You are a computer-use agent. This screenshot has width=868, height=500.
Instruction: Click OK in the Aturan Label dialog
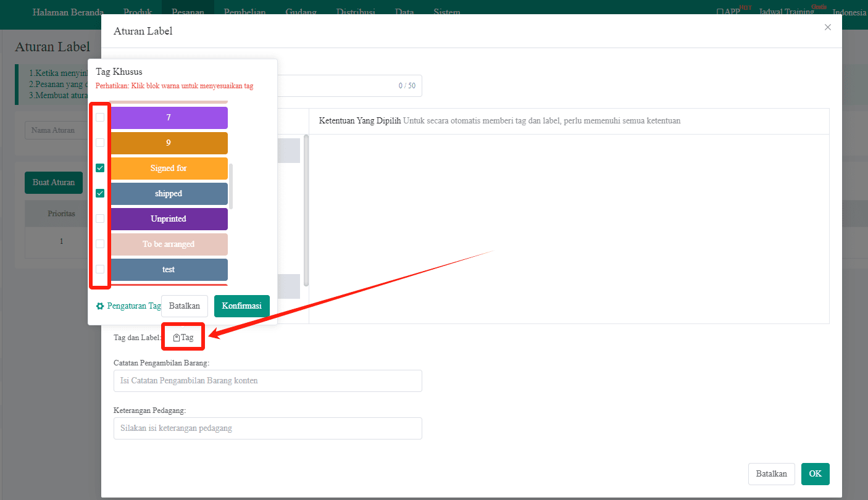click(x=816, y=474)
